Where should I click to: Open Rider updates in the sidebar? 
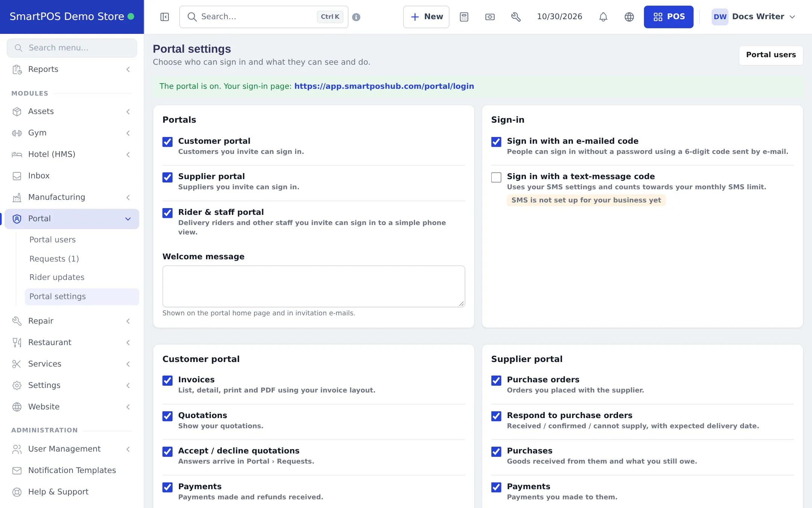[x=57, y=277]
